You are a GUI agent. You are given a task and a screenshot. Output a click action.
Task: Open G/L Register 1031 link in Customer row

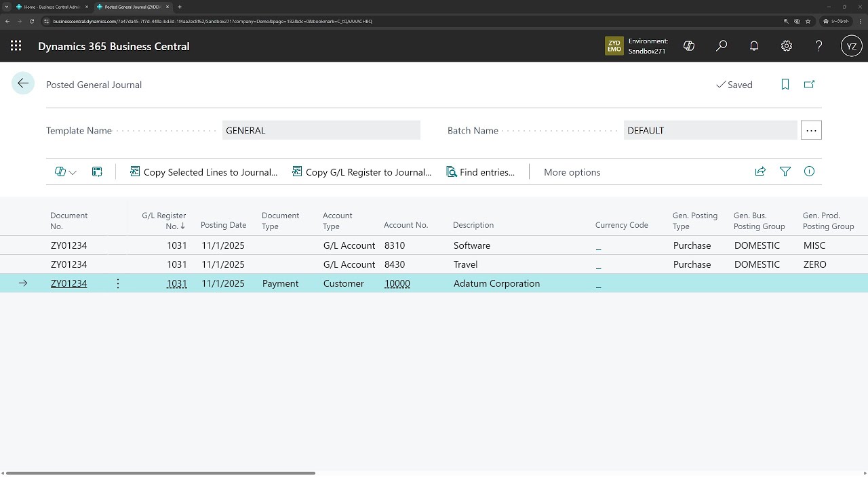[176, 283]
